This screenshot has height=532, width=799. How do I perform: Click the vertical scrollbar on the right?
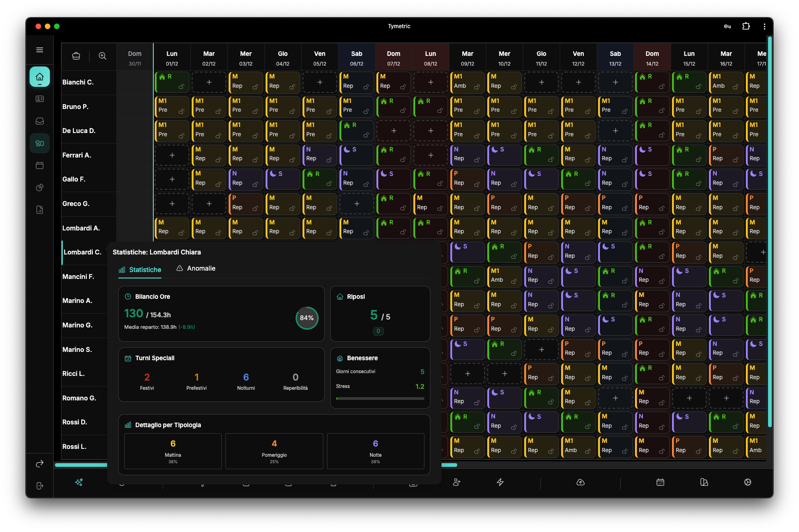tap(769, 231)
